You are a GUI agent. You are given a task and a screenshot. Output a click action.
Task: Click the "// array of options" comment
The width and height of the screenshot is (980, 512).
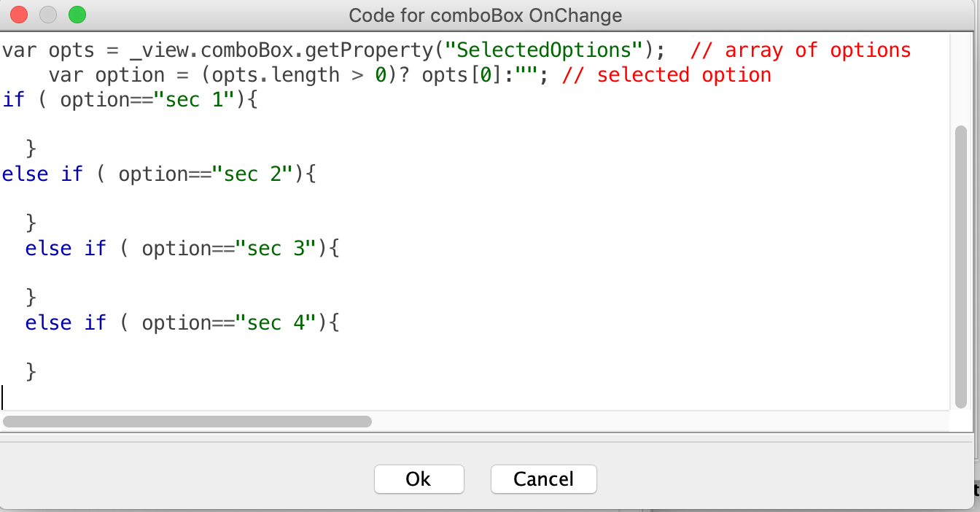800,50
